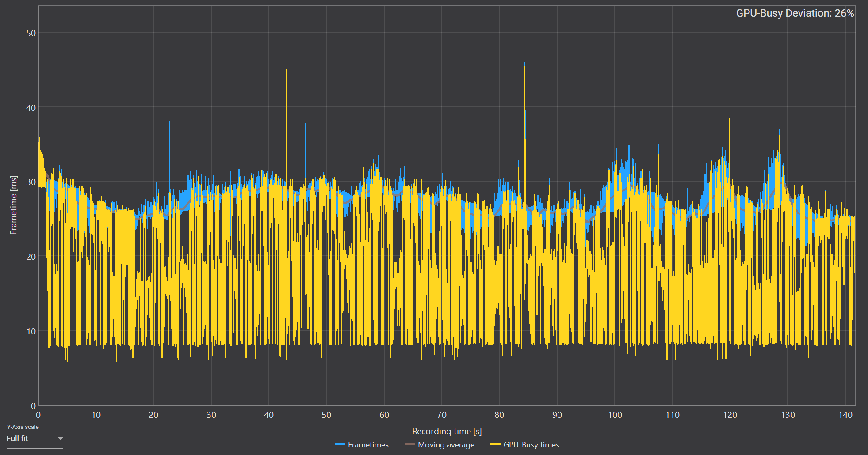Click the y-axis tick label 10

click(x=31, y=331)
